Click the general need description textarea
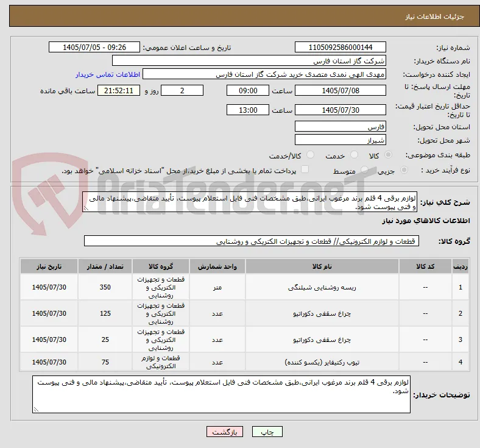The width and height of the screenshot is (480, 448). pyautogui.click(x=250, y=202)
